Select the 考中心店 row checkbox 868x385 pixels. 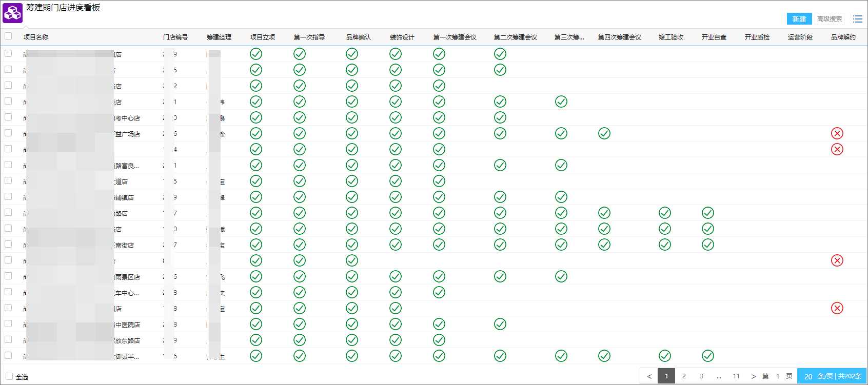tap(8, 117)
